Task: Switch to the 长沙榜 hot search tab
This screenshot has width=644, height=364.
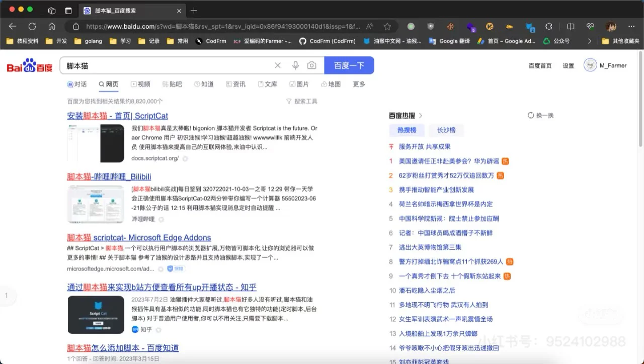Action: (x=447, y=130)
